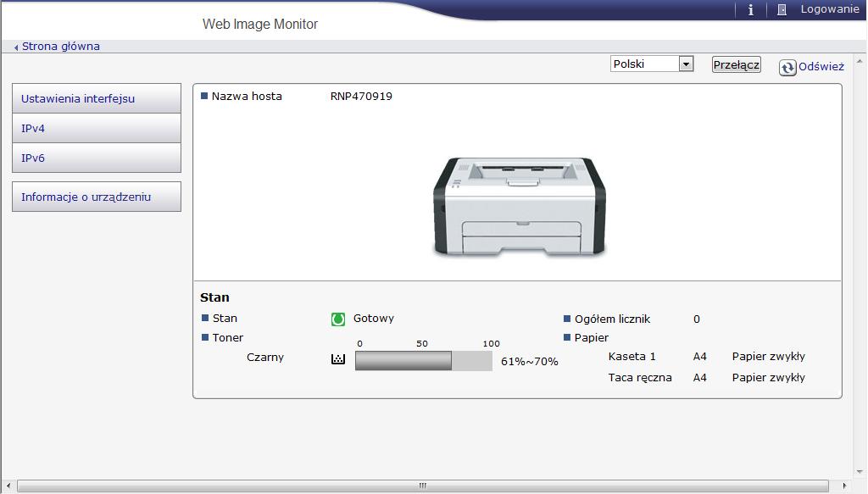Click the Ogółem licznik label
Viewport: 868px width, 494px height.
[612, 319]
